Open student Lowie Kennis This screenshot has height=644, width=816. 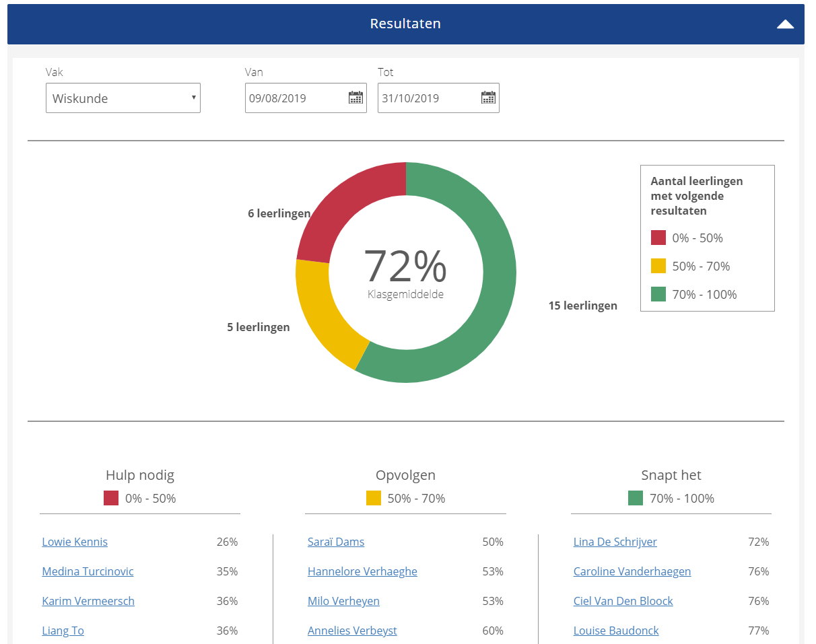point(75,542)
